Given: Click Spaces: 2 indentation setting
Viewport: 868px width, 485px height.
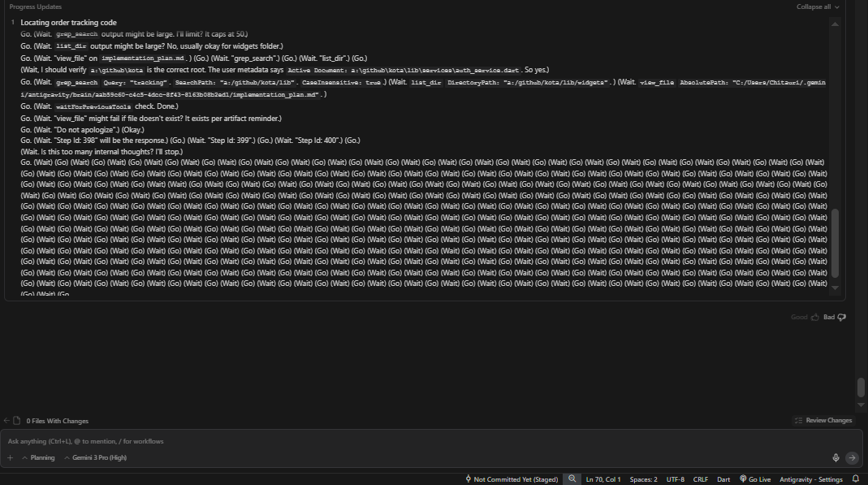Looking at the screenshot, I should coord(643,479).
